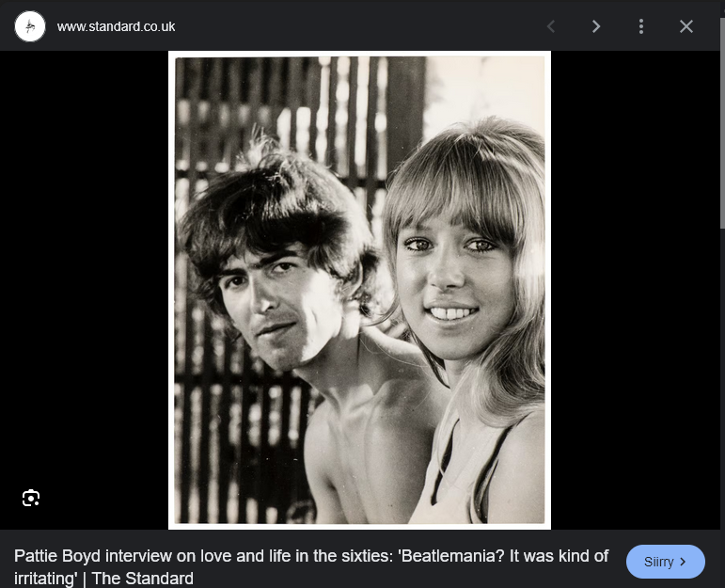
Task: Click the chevron inside the Siirry button
Action: 683,562
